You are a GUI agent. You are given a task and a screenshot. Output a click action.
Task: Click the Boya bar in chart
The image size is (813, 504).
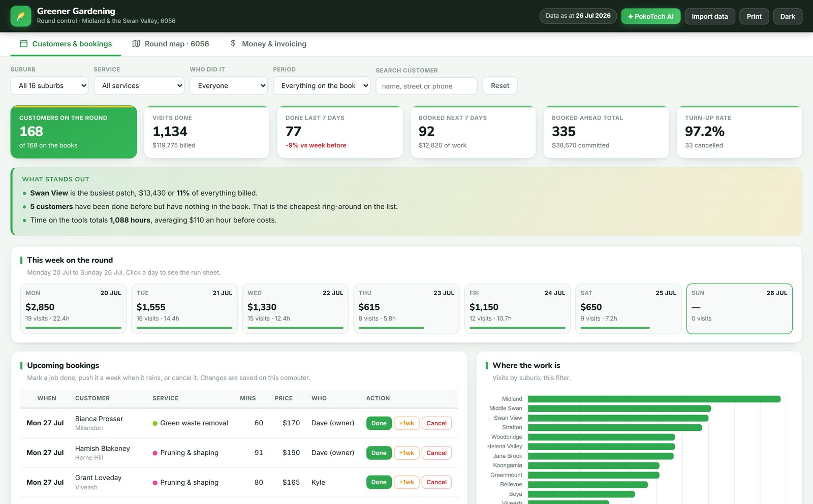click(582, 494)
